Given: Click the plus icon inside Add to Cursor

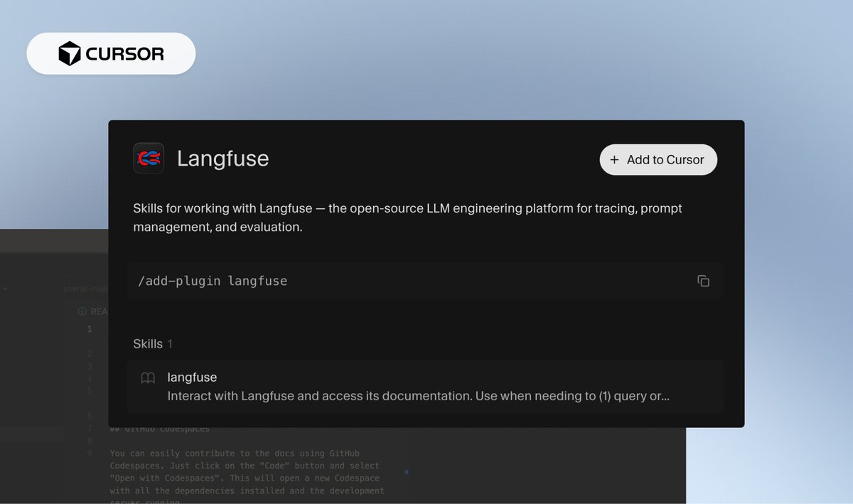Looking at the screenshot, I should (x=614, y=159).
